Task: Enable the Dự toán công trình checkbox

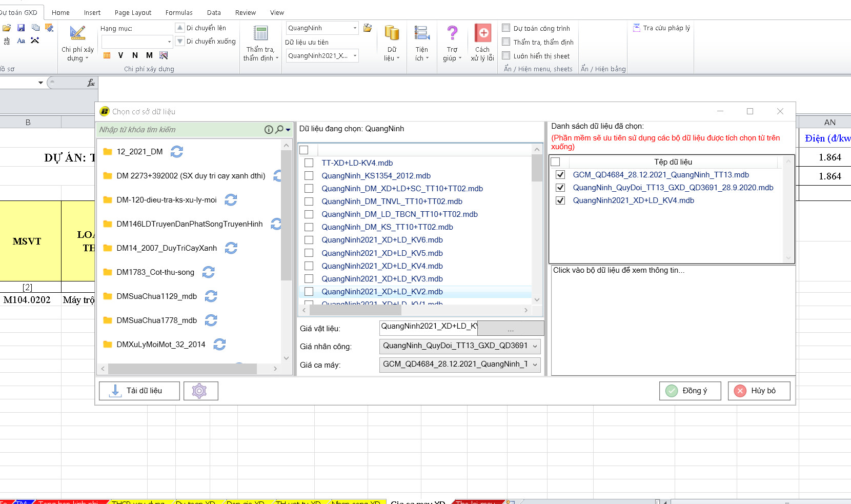Action: [506, 28]
